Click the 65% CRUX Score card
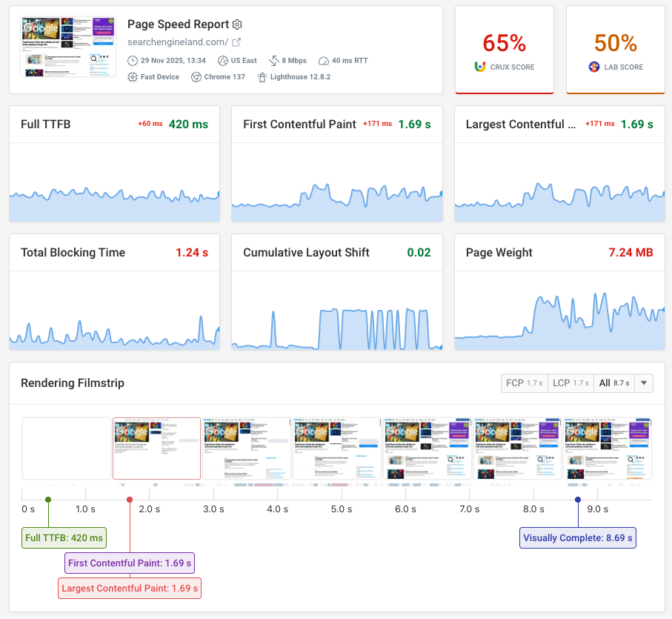This screenshot has height=619, width=672. tap(505, 49)
